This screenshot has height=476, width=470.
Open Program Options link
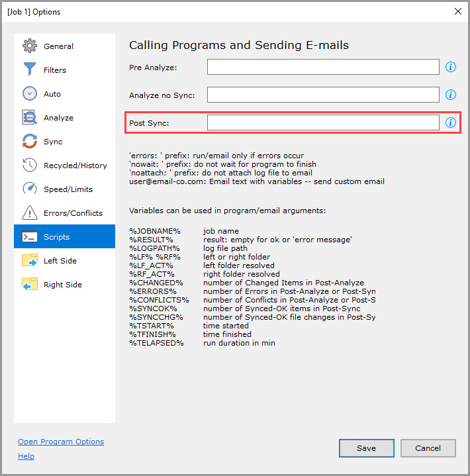pyautogui.click(x=61, y=442)
